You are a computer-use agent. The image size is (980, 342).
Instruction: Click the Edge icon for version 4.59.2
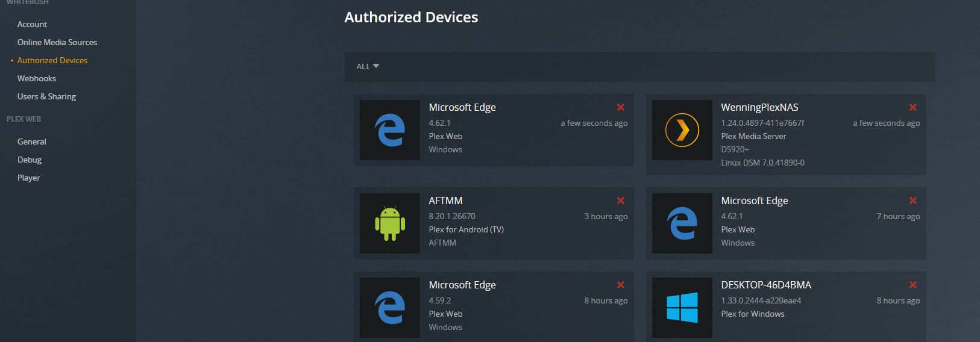pyautogui.click(x=389, y=308)
